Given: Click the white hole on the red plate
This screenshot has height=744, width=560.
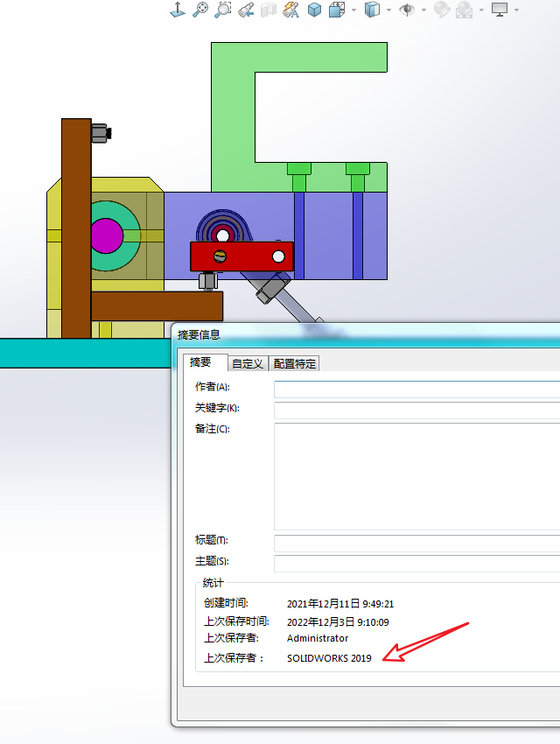Looking at the screenshot, I should pyautogui.click(x=278, y=256).
